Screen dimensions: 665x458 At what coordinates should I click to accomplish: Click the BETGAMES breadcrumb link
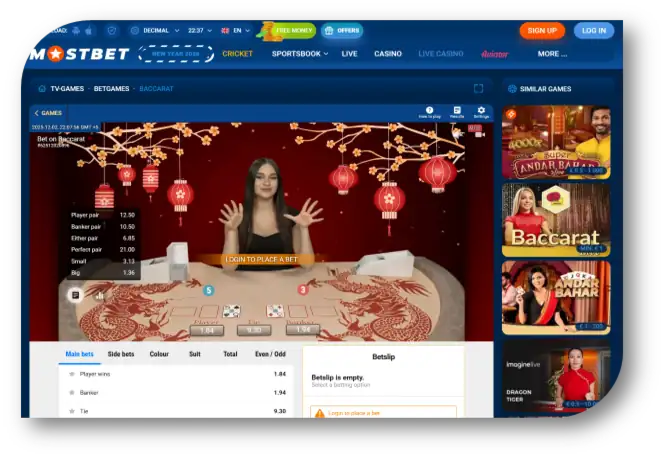pyautogui.click(x=112, y=89)
